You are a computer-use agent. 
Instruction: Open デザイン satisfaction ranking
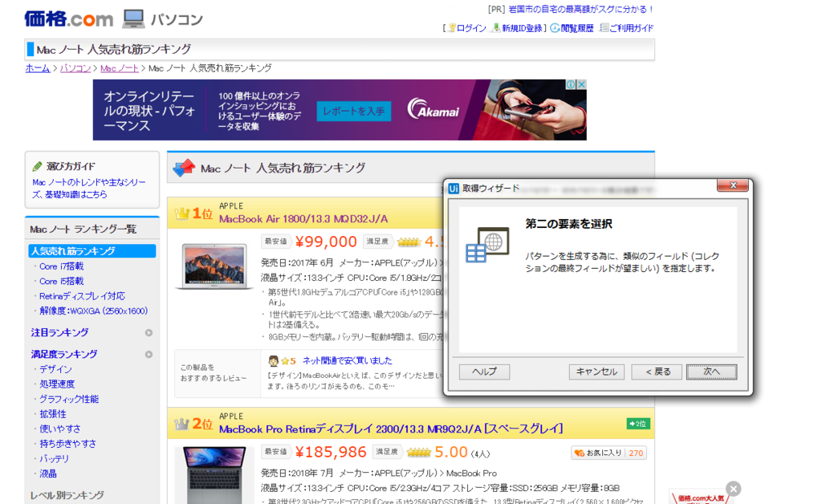(x=55, y=369)
